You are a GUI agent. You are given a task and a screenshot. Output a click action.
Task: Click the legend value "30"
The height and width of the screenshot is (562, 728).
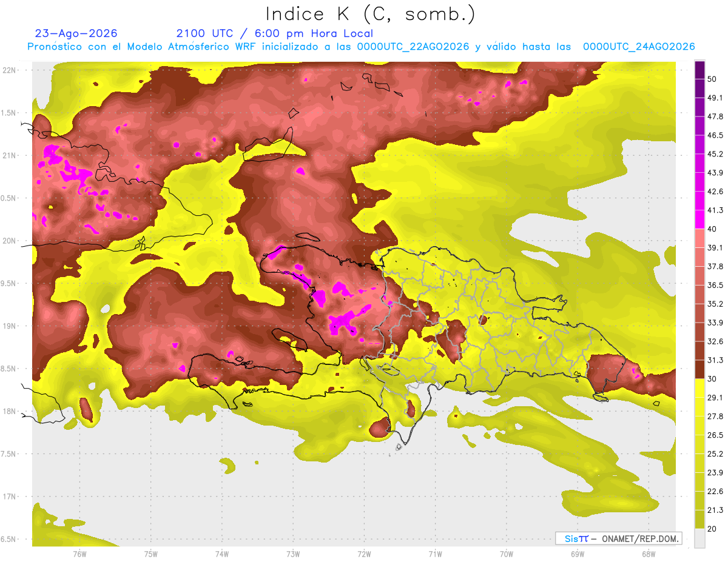pyautogui.click(x=712, y=379)
